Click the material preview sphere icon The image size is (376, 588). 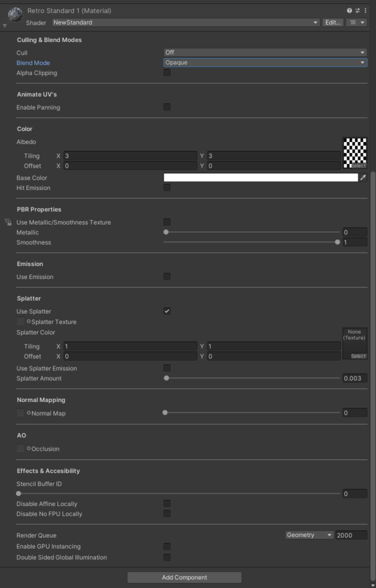pos(15,13)
